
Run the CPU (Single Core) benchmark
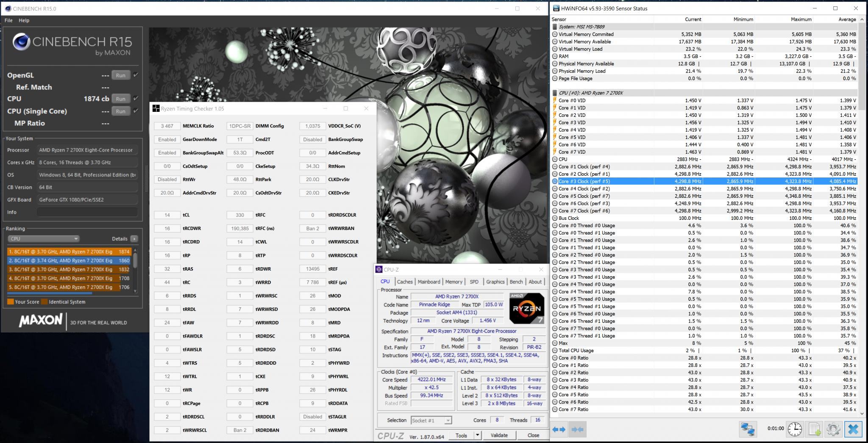(x=121, y=111)
